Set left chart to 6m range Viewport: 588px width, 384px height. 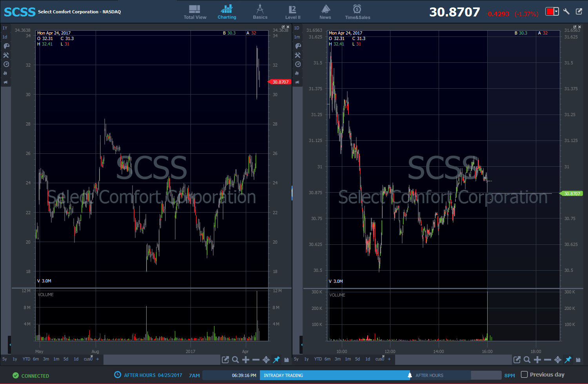point(36,359)
